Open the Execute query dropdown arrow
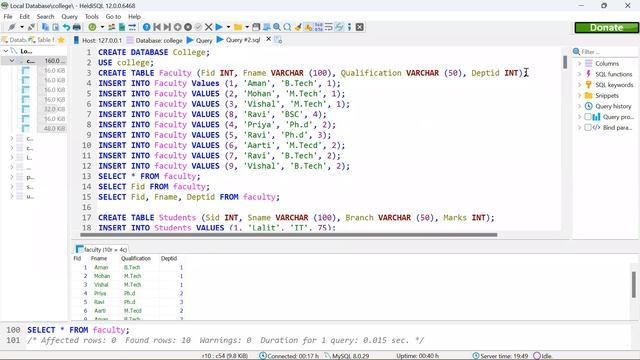This screenshot has height=360, width=640. click(228, 27)
